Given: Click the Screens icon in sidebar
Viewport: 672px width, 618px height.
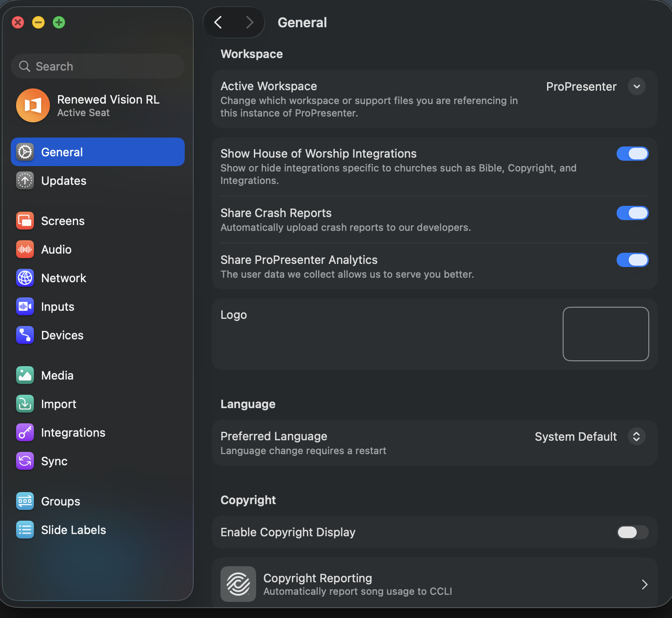Looking at the screenshot, I should pyautogui.click(x=25, y=221).
